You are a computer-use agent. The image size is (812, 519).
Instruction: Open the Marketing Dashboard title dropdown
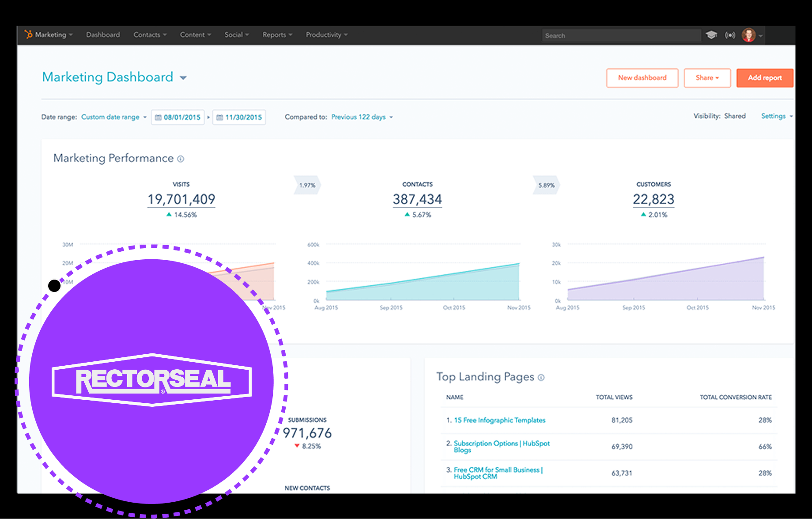click(x=183, y=78)
